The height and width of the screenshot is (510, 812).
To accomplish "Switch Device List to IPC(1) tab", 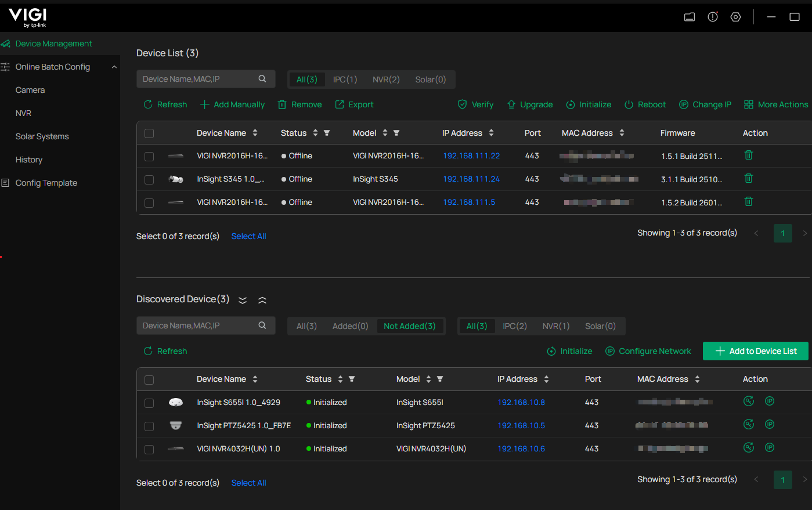I will [345, 79].
